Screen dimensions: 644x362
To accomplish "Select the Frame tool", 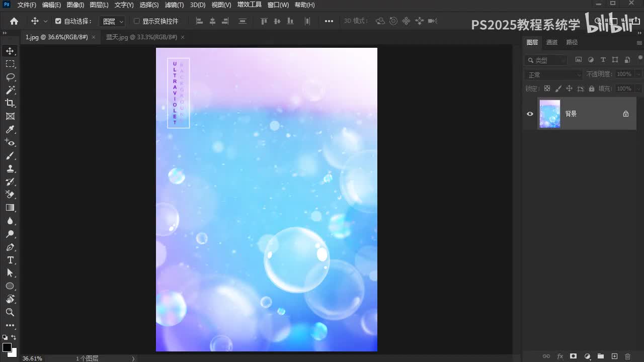I will [x=10, y=116].
